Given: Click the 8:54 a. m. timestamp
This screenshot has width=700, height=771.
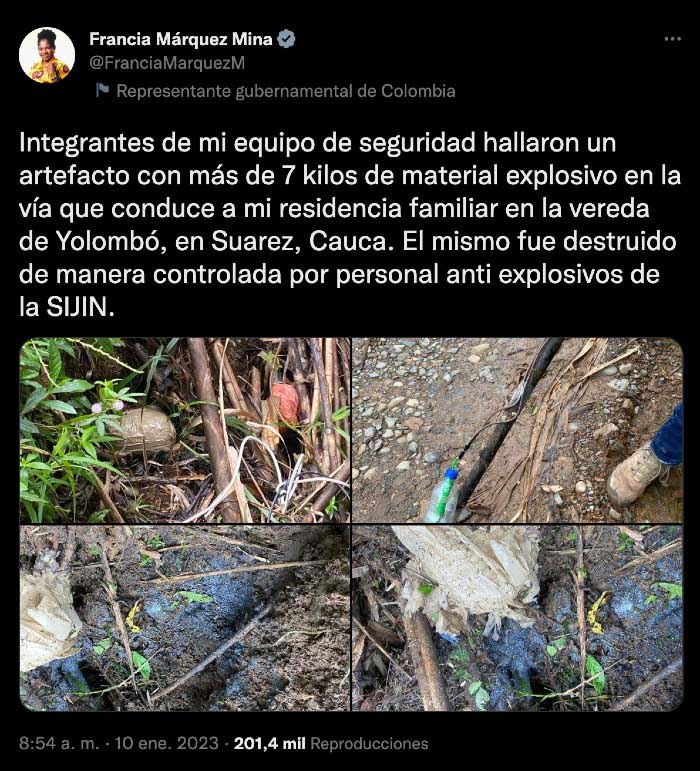Looking at the screenshot, I should (x=59, y=742).
